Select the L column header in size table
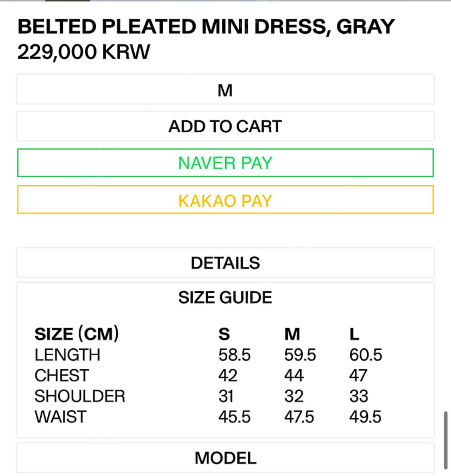 pyautogui.click(x=354, y=334)
